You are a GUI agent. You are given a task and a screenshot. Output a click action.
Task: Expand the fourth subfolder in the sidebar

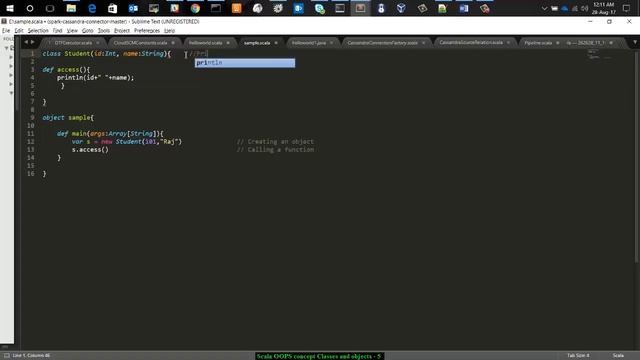[x=11, y=84]
